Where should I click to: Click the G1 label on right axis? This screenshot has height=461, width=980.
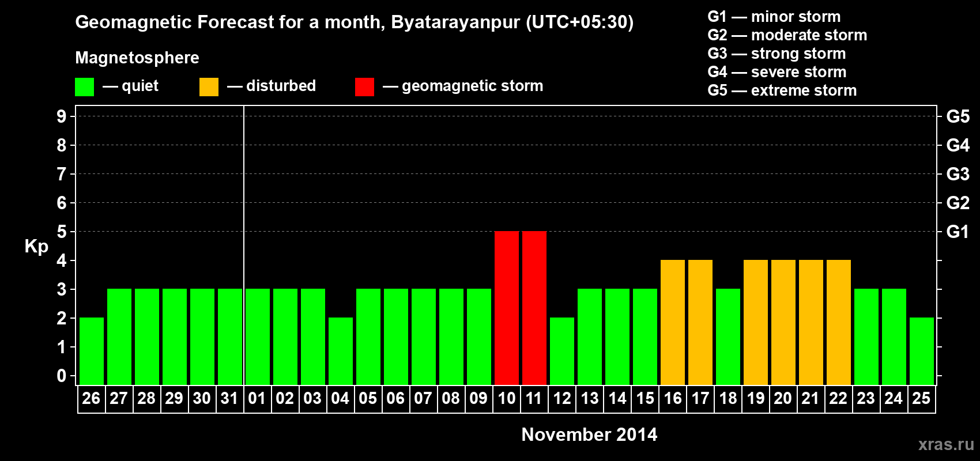click(958, 232)
